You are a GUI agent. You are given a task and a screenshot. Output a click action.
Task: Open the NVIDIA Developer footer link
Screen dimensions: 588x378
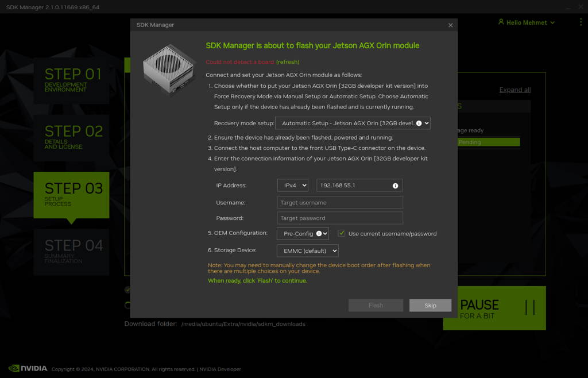pos(220,369)
